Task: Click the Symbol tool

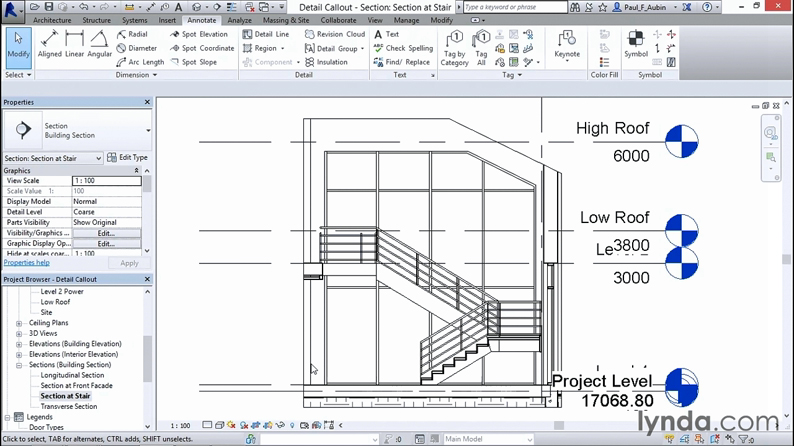Action: coord(636,45)
